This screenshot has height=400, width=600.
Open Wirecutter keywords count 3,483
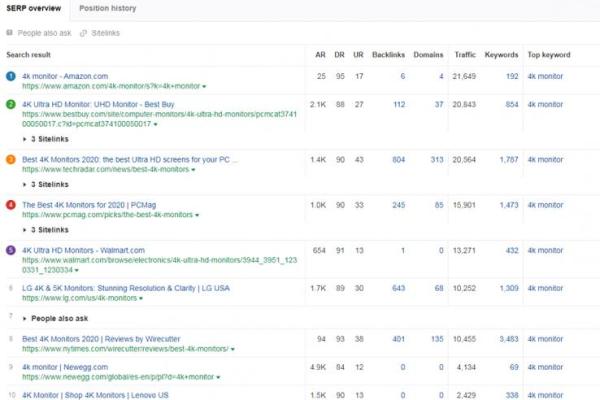point(509,339)
